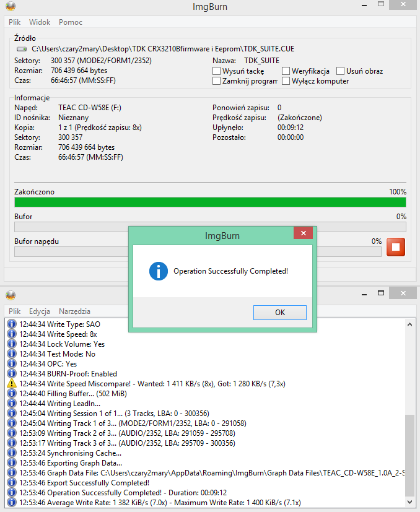Click info icon beside Writing Track 3 of 3
This screenshot has width=420, height=512.
tap(12, 443)
